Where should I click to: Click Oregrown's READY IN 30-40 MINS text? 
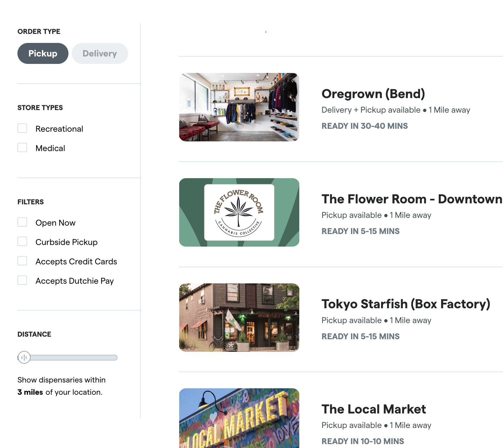pos(364,126)
